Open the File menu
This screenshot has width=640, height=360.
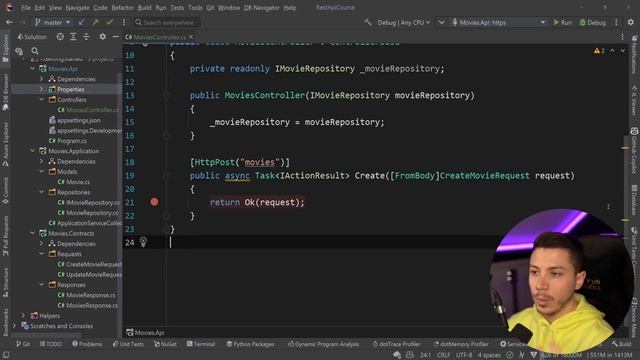tap(26, 8)
